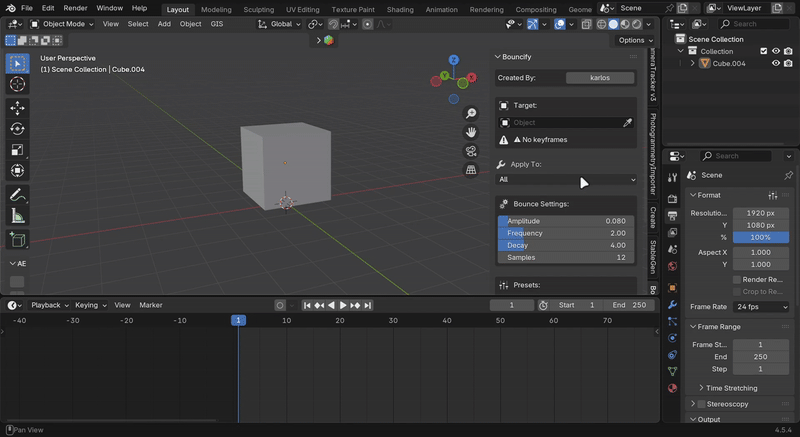Adjust the Frequency slider
Screen dimensions: 800x437
pos(566,233)
